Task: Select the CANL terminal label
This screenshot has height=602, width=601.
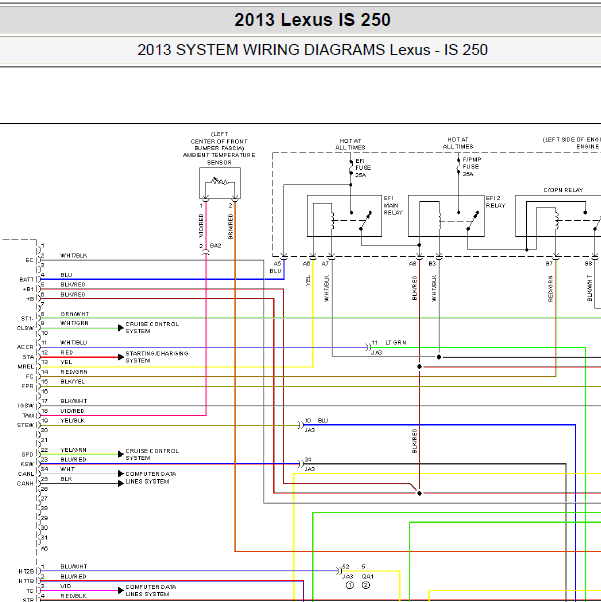Action: 26,474
